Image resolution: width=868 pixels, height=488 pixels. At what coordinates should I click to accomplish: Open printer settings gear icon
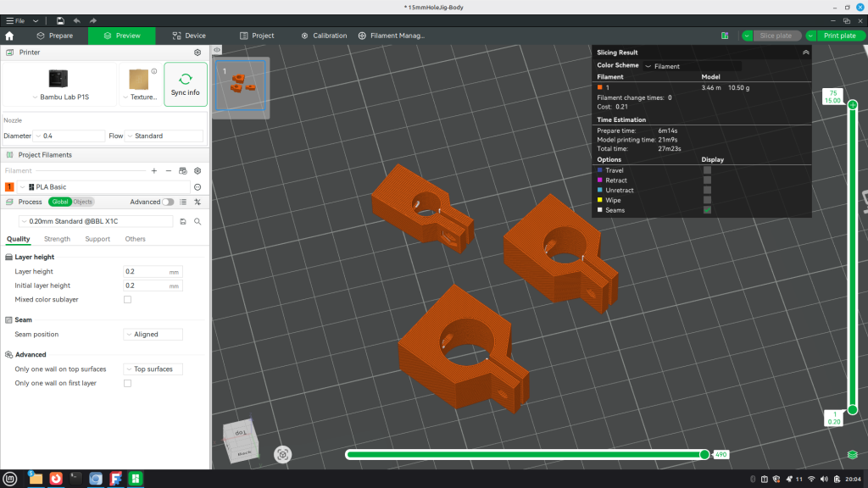tap(198, 53)
